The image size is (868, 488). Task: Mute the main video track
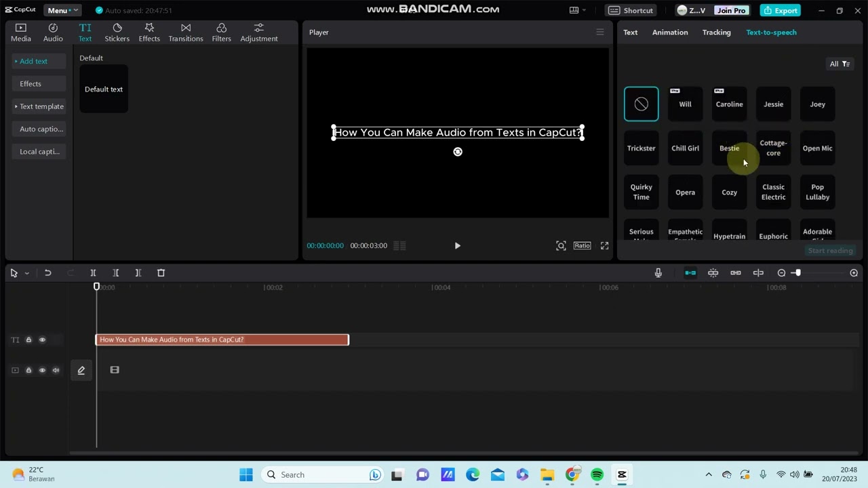coord(56,370)
